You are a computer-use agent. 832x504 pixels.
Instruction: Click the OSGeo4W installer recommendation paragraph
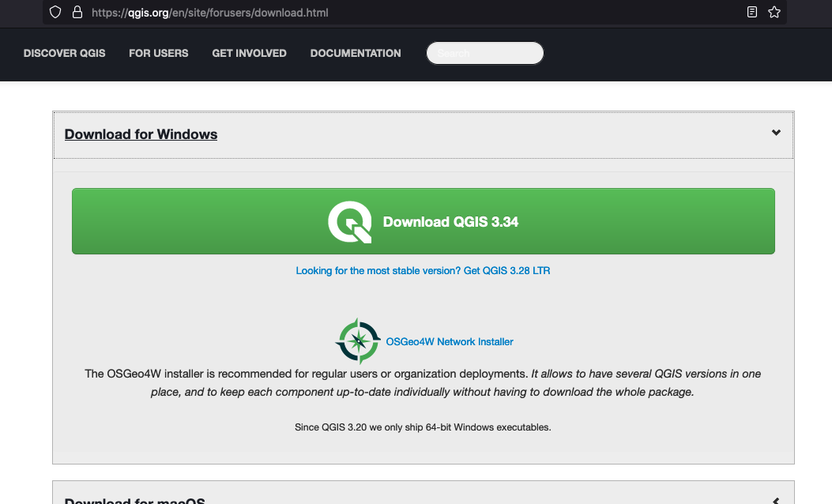pyautogui.click(x=423, y=383)
